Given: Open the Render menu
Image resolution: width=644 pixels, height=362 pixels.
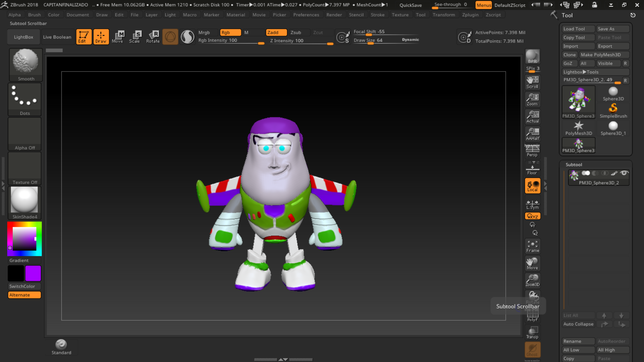Looking at the screenshot, I should point(334,15).
